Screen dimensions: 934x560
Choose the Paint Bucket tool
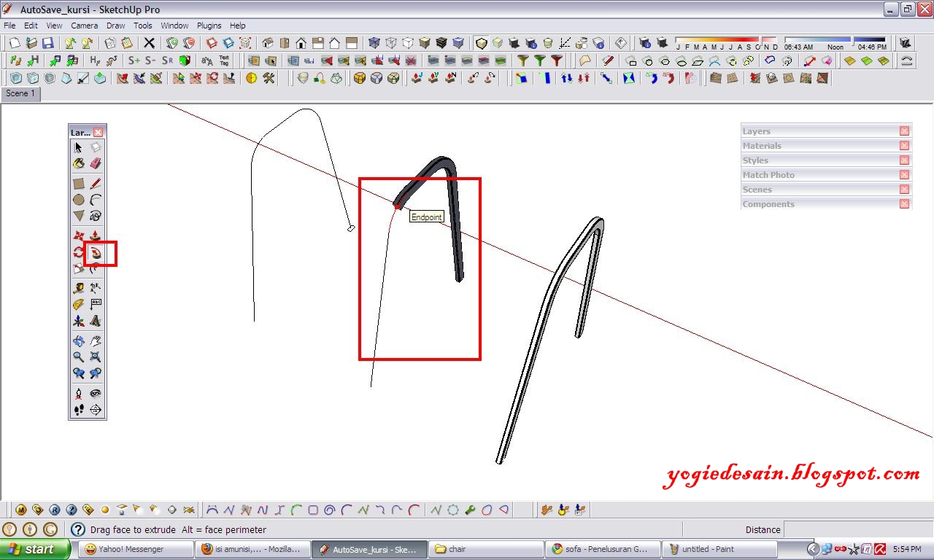78,163
